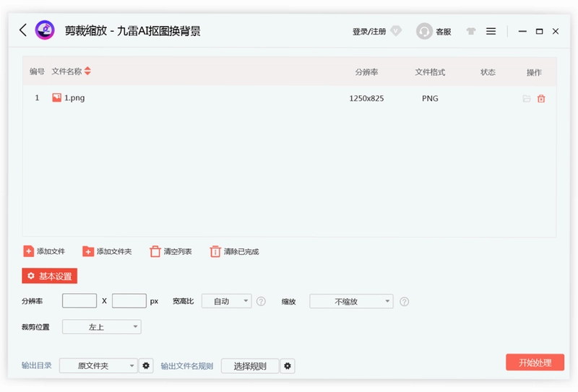This screenshot has height=392, width=578.
Task: Click the image icon beside 1.png
Action: (x=57, y=97)
